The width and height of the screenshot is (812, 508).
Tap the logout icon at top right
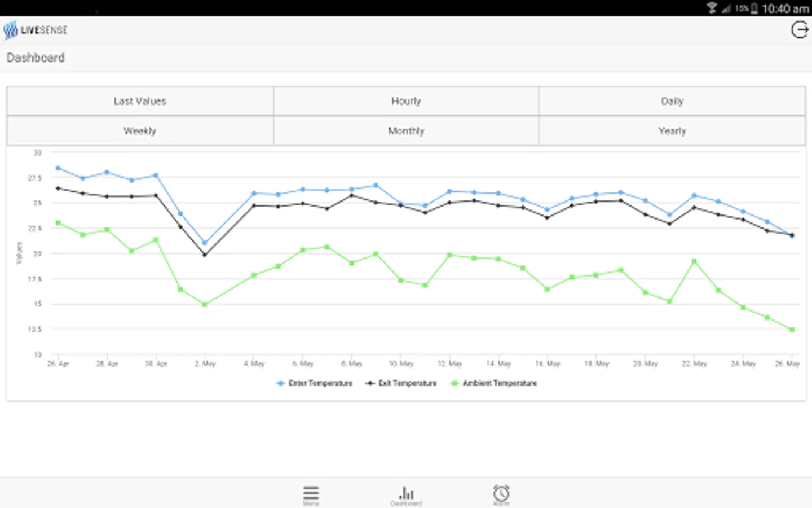[800, 30]
